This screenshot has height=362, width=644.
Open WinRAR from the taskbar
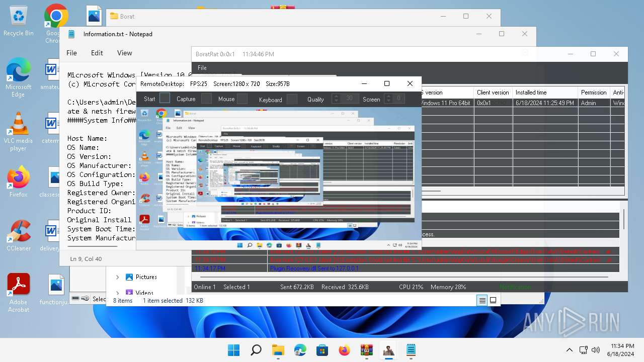click(366, 350)
